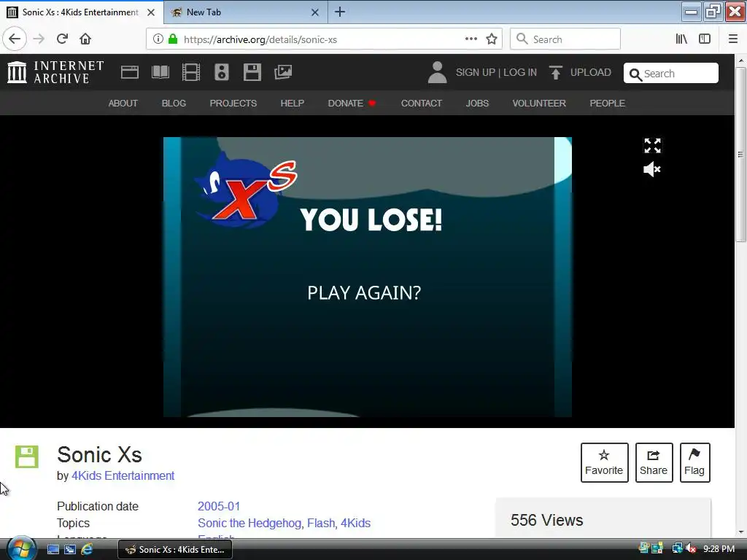This screenshot has height=560, width=747.
Task: Click Show Desktop in quick launch
Action: (53, 550)
